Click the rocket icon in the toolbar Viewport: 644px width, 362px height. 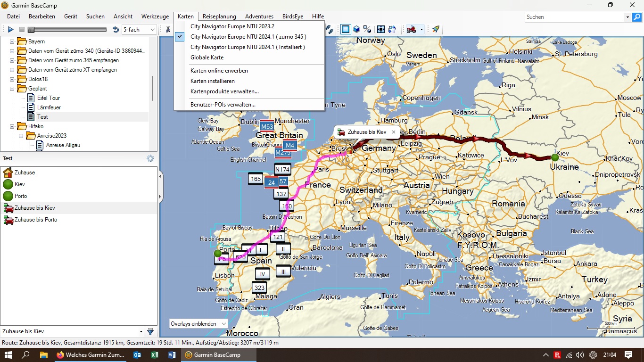(x=436, y=29)
